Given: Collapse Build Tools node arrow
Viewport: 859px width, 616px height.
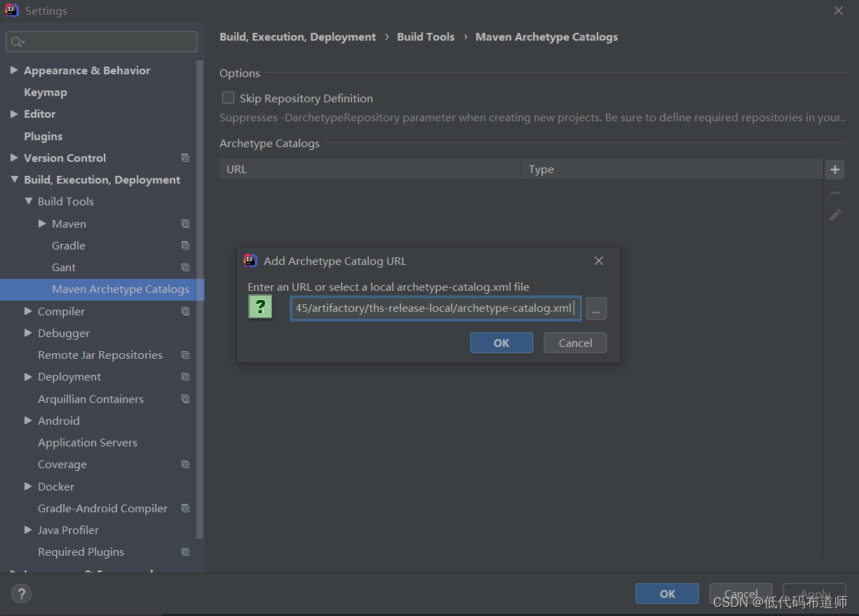Looking at the screenshot, I should tap(28, 201).
